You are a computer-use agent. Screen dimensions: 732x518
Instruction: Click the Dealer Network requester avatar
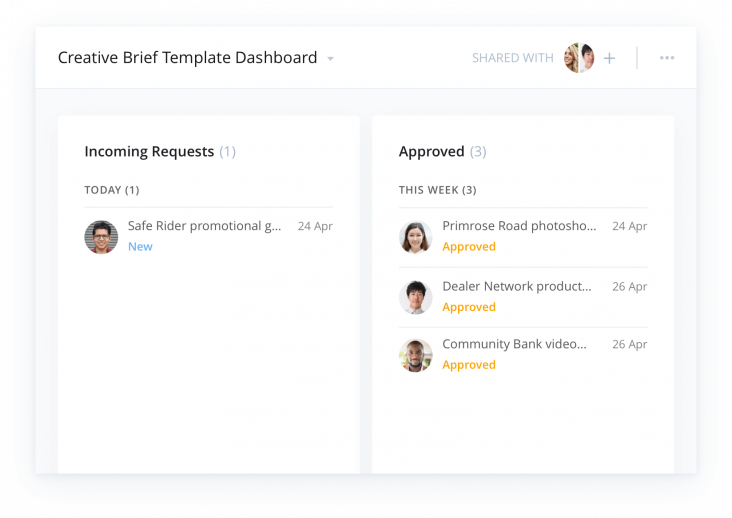click(x=415, y=297)
